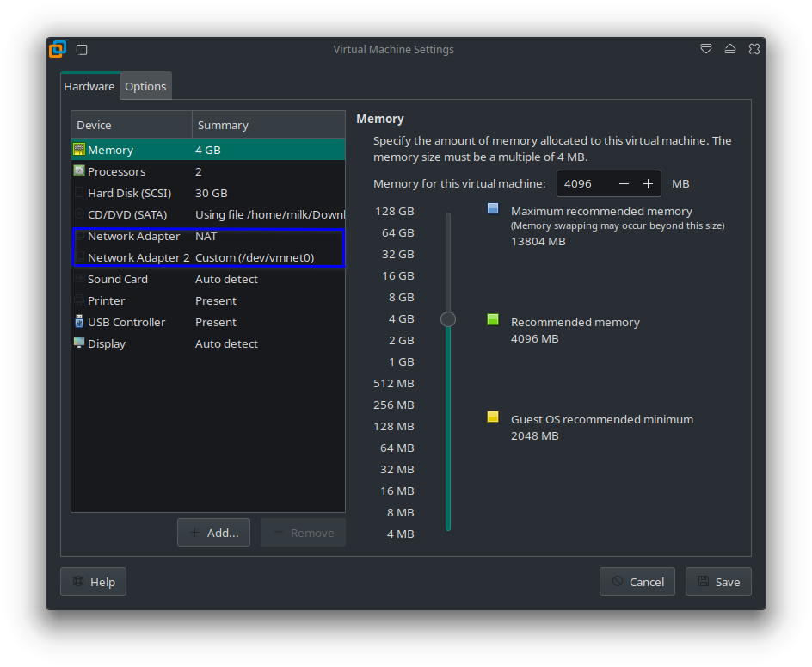Select Network Adapter 2 device row
This screenshot has width=812, height=667.
point(208,257)
